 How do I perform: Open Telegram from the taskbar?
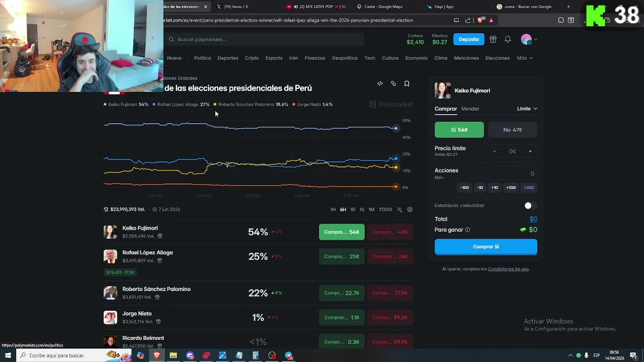(x=289, y=355)
